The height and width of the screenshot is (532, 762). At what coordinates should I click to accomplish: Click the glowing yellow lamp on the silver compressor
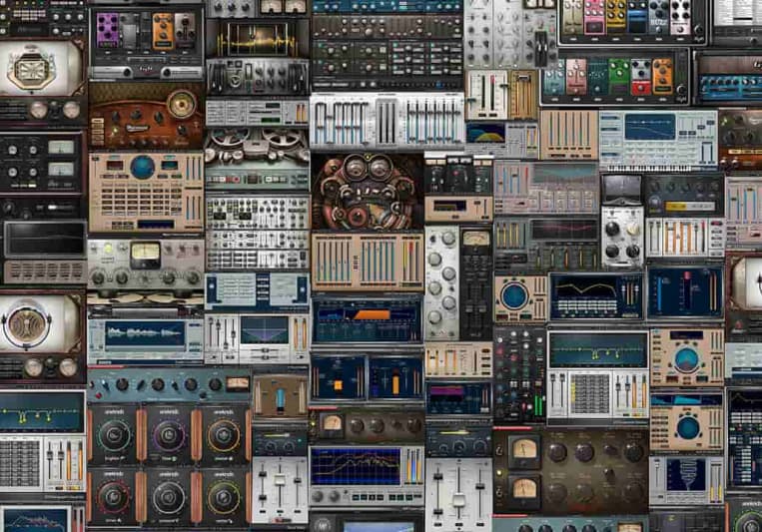[108, 249]
